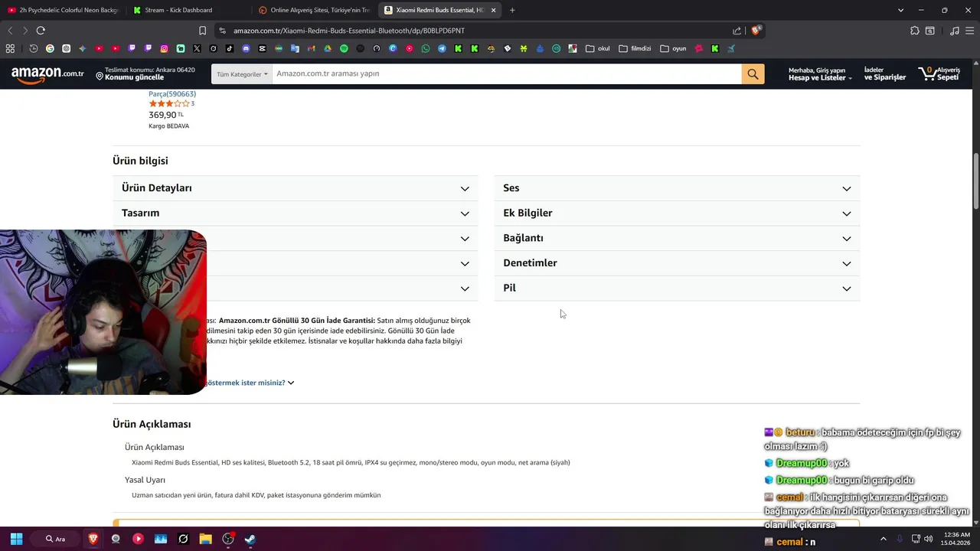The height and width of the screenshot is (551, 980).
Task: Bookmark this page with the bookmark icon
Action: (x=202, y=31)
